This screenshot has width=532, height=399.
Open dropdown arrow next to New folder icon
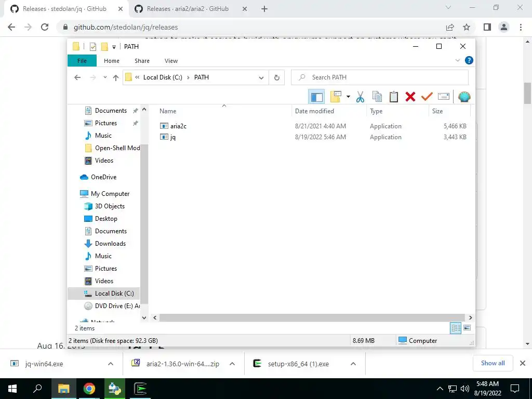pos(348,97)
